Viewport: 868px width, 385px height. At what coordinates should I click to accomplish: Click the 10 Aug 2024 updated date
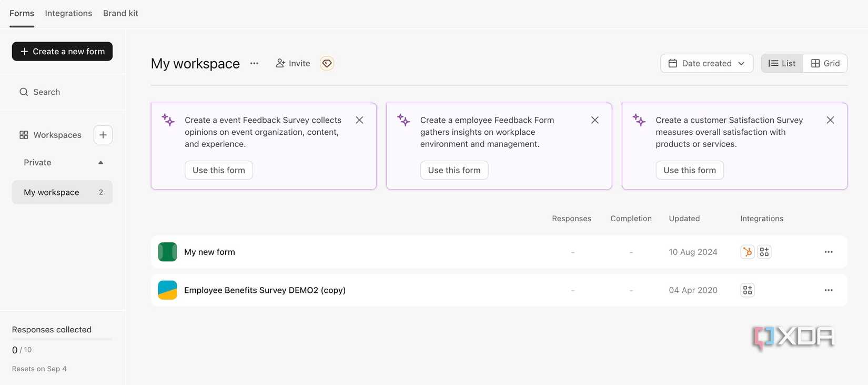[x=693, y=252]
